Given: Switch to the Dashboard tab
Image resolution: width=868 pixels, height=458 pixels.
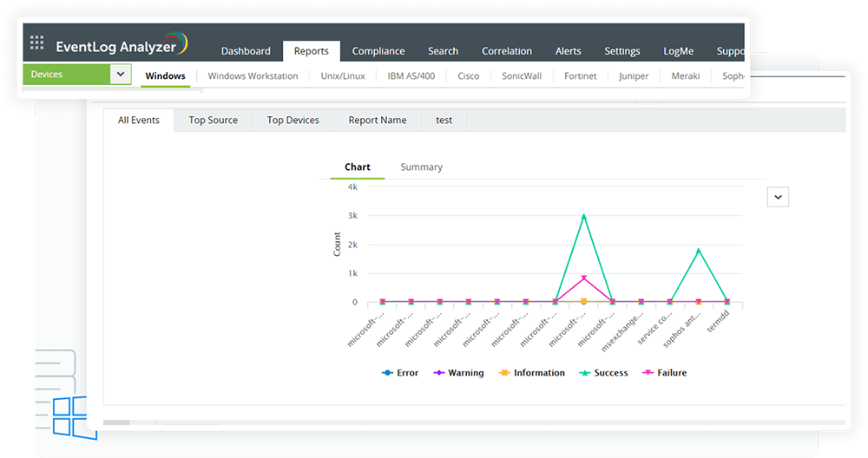Looking at the screenshot, I should click(246, 51).
